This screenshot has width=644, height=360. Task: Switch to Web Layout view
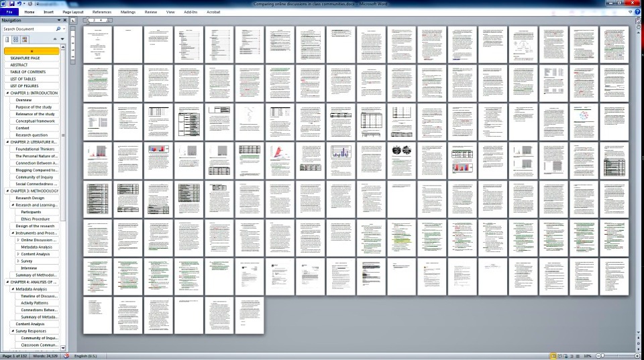566,356
